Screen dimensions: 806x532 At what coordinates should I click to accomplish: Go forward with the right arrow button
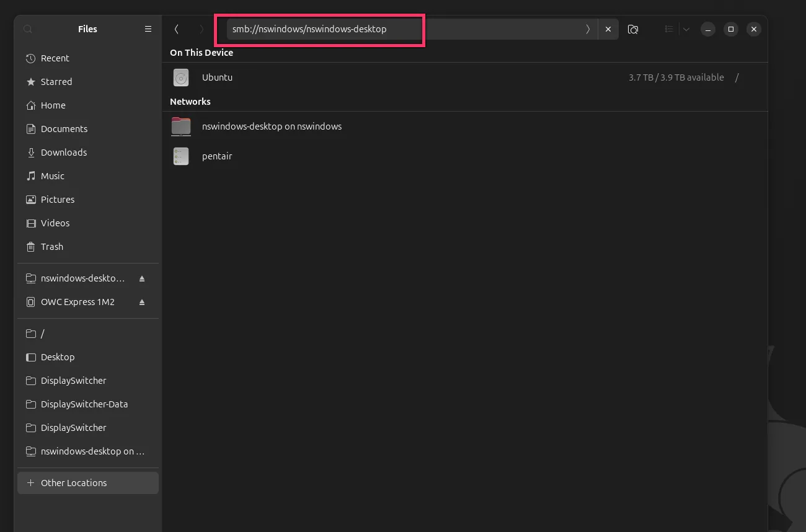201,29
